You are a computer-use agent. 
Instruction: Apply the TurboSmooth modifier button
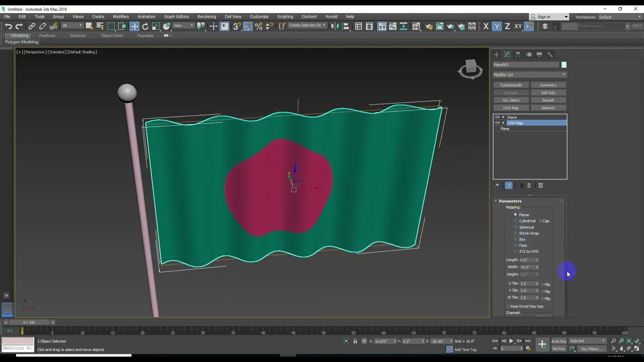point(511,85)
